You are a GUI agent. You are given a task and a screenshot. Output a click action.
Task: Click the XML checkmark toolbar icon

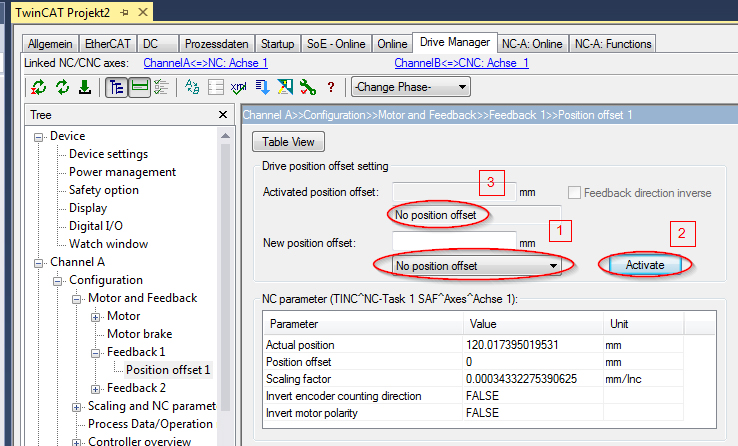tap(239, 87)
